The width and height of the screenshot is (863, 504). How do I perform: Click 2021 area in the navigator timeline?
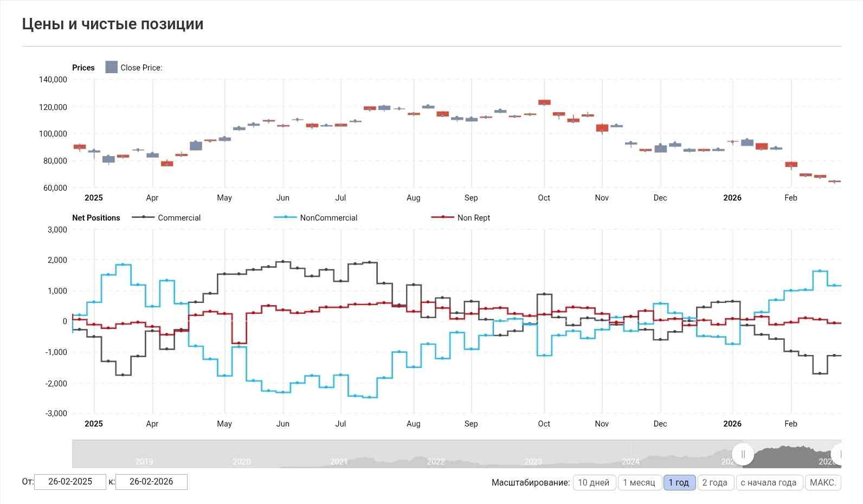[339, 462]
